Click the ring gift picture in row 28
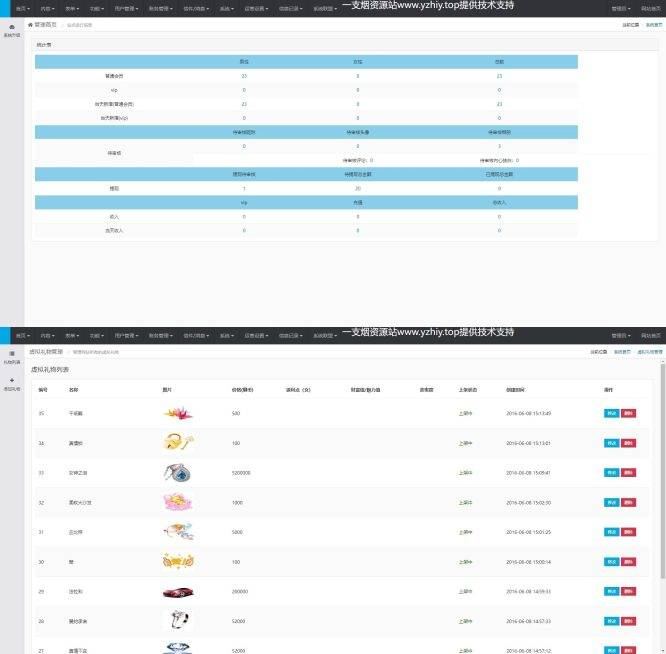Image resolution: width=666 pixels, height=654 pixels. [177, 621]
